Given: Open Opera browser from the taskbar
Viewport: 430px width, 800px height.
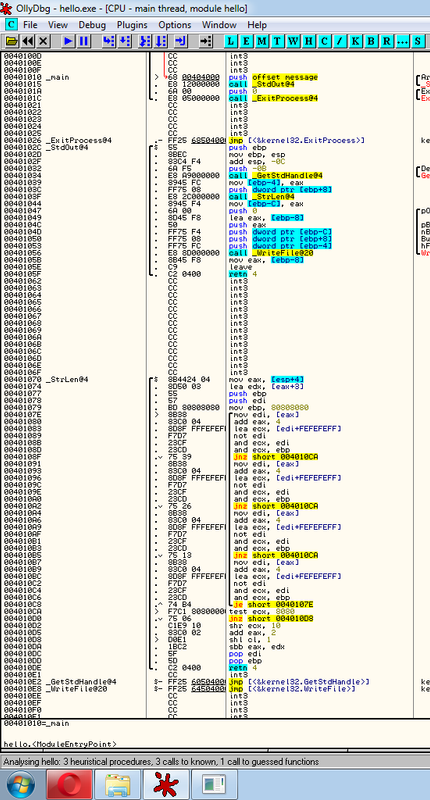Looking at the screenshot, I should [69, 785].
